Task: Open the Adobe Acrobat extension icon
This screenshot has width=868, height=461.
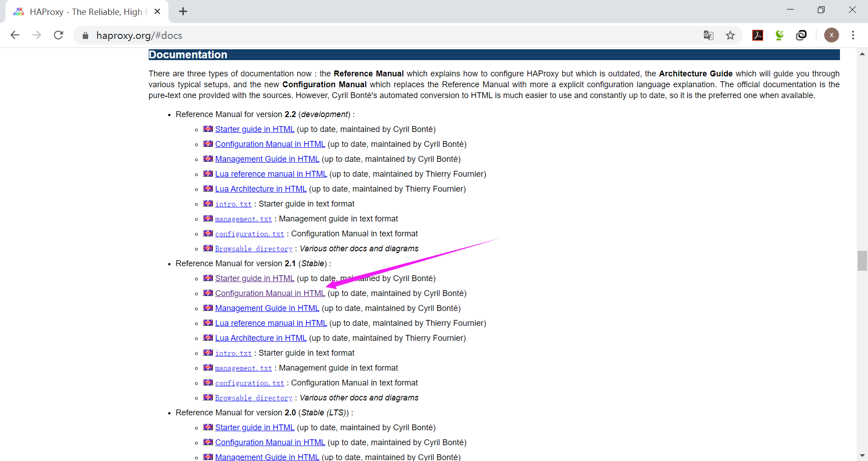Action: pos(758,35)
